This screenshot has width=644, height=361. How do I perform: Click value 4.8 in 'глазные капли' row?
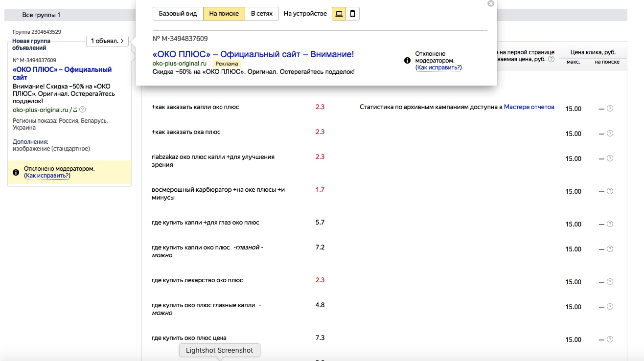320,305
